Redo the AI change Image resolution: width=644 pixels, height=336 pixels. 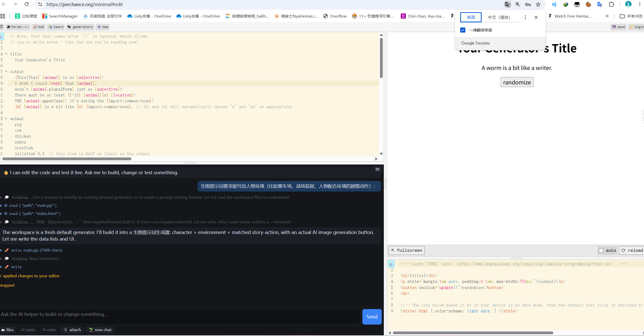[49, 330]
